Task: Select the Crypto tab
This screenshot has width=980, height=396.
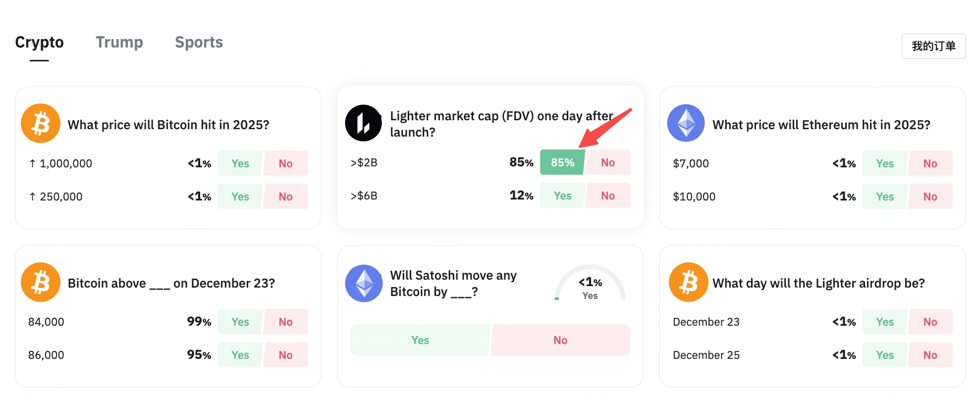Action: [39, 42]
